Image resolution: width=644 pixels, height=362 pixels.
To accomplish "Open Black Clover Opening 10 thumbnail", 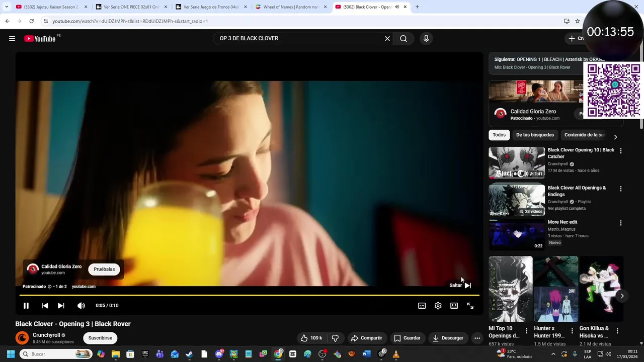I will pyautogui.click(x=517, y=162).
